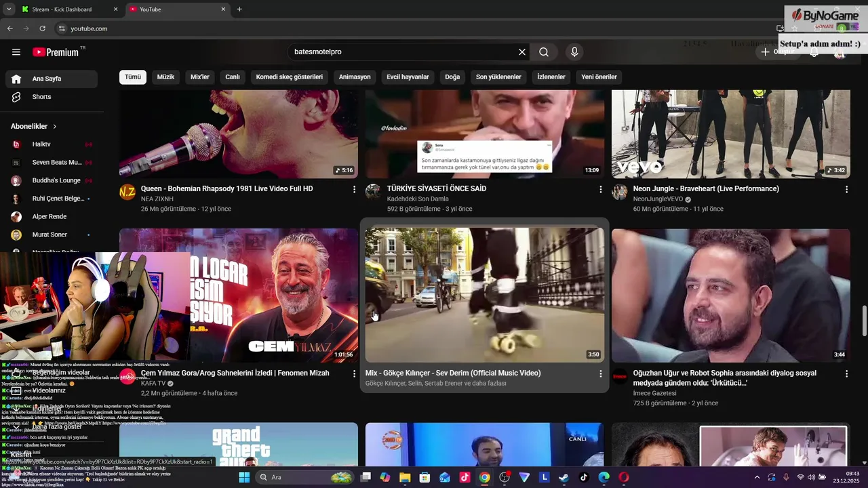The height and width of the screenshot is (488, 868).
Task: Open Windows Start menu
Action: [x=244, y=477]
